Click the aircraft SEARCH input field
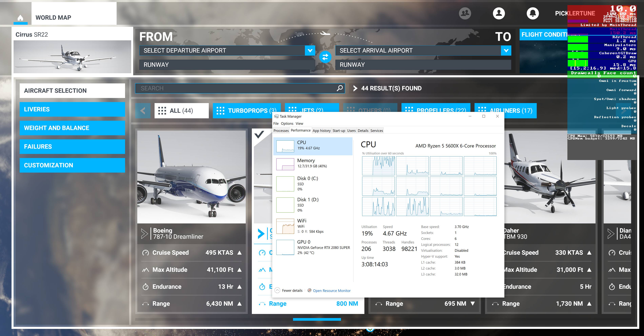Viewport: 644px width, 336px height. coord(235,88)
